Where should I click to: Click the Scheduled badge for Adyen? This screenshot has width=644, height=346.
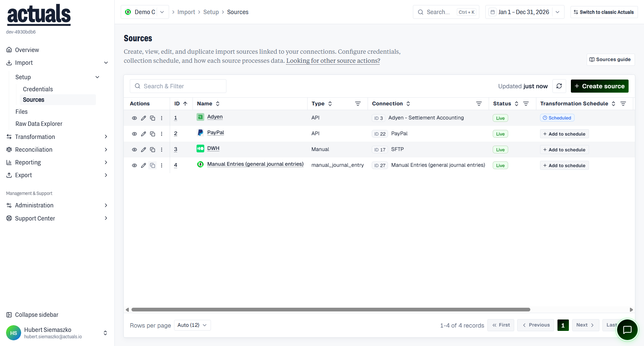[x=557, y=118]
